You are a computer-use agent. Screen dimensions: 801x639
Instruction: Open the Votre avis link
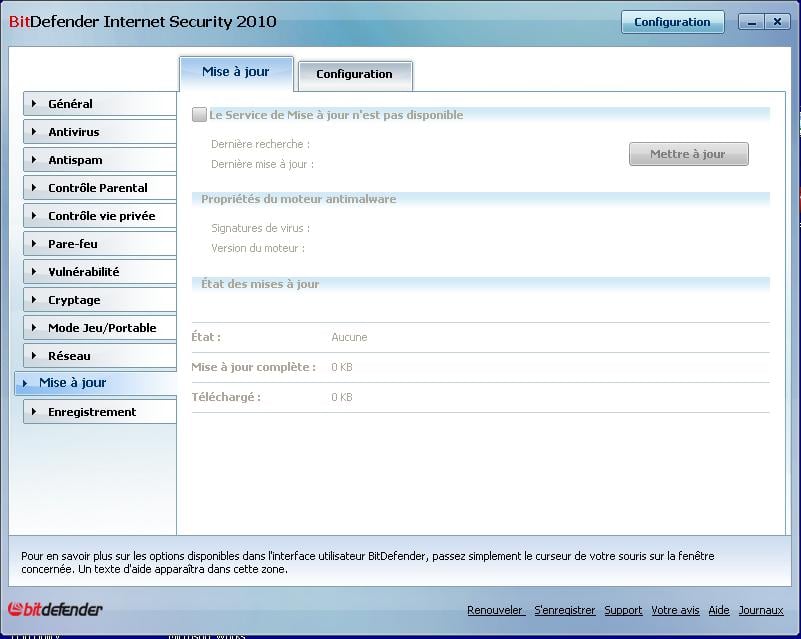[x=675, y=610]
